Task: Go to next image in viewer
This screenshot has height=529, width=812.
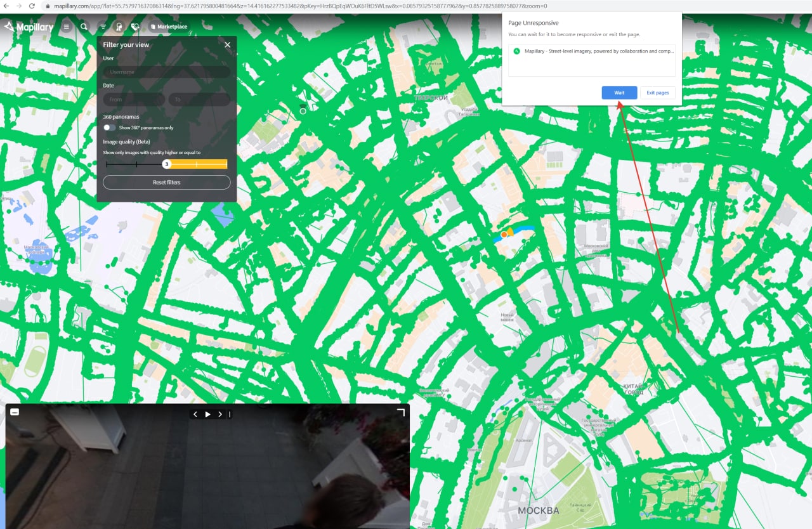Action: pos(220,414)
